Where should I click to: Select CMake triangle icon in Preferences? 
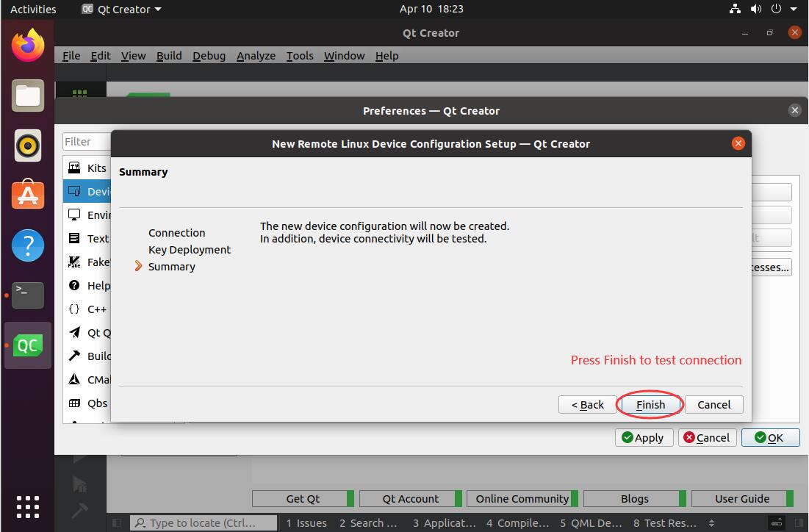point(74,379)
